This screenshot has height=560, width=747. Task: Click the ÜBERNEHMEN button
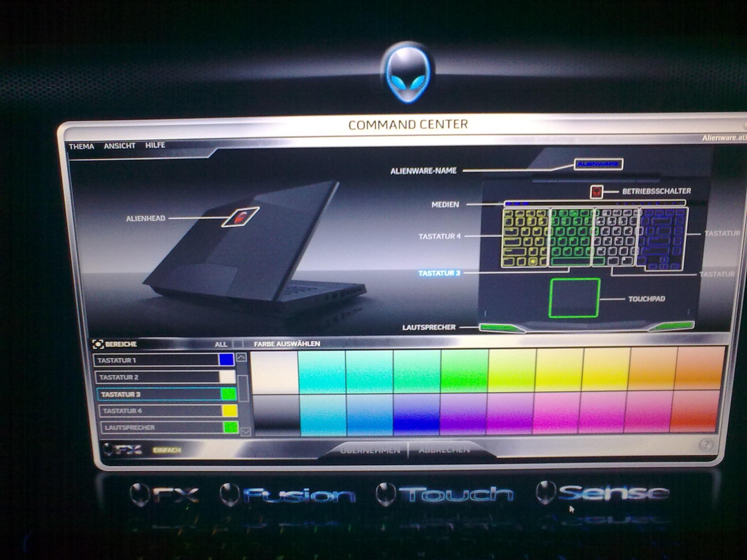pos(370,451)
